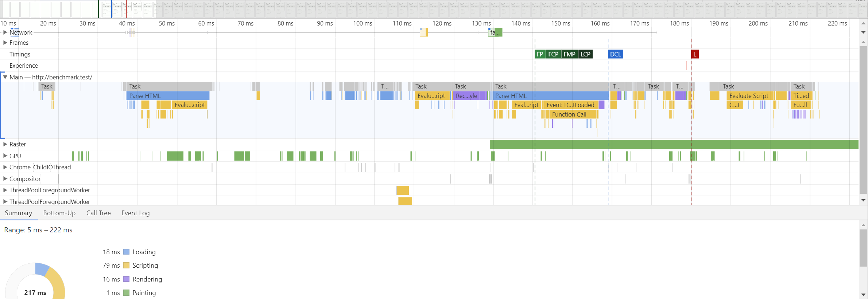Click the FP timing marker
This screenshot has height=299, width=868.
(x=540, y=54)
